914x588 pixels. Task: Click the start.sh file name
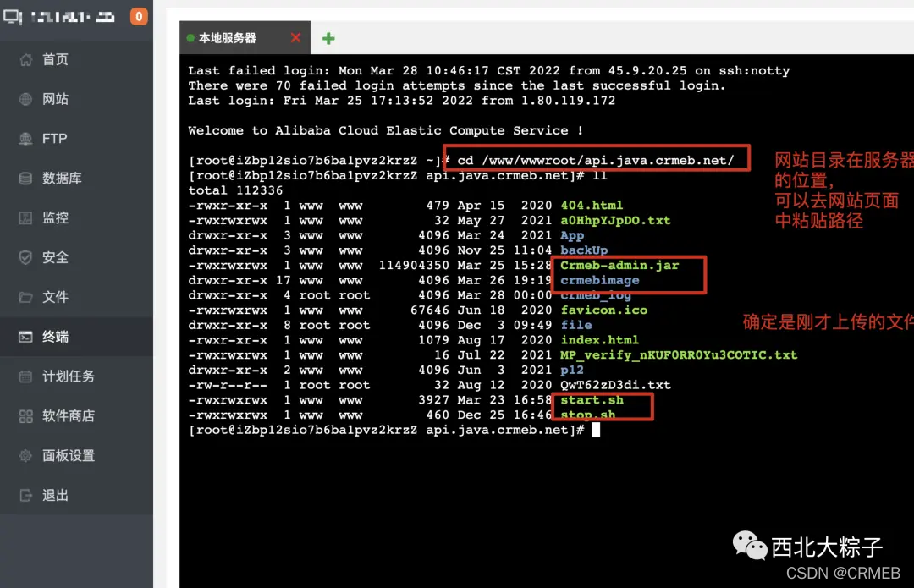592,400
